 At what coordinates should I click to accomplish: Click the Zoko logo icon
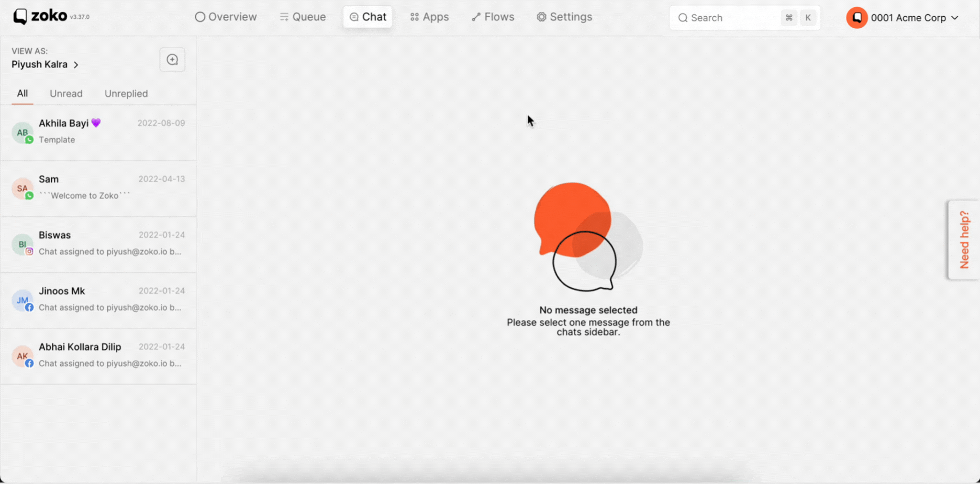(x=20, y=17)
